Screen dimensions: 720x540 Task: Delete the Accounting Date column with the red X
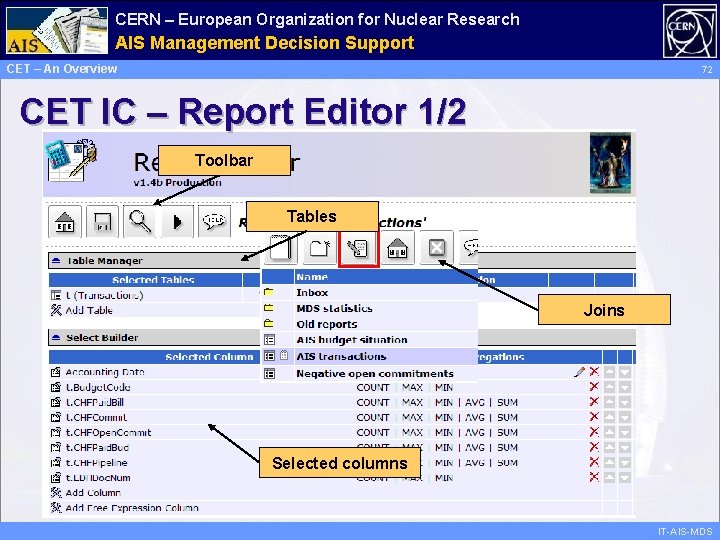click(594, 371)
